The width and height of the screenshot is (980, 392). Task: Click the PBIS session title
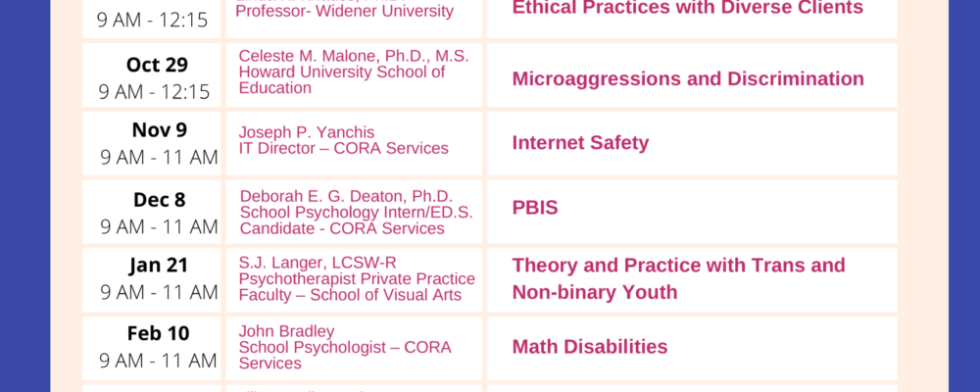point(535,209)
